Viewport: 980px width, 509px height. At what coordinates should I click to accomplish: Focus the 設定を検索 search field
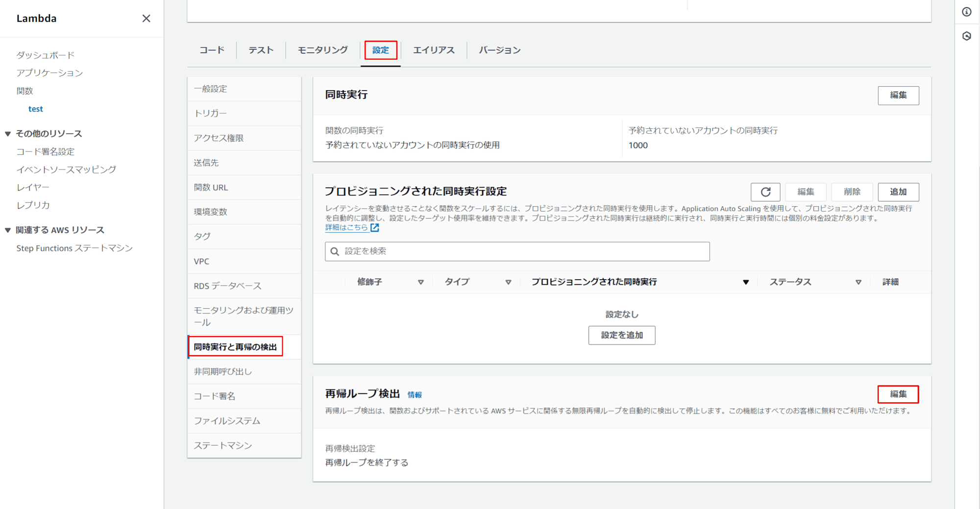(x=517, y=251)
